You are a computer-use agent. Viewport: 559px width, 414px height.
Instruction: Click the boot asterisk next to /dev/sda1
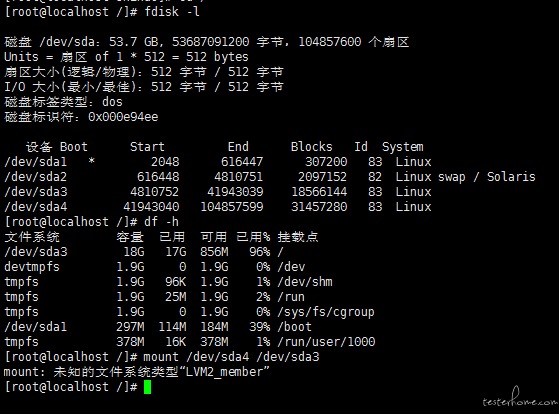pyautogui.click(x=92, y=161)
